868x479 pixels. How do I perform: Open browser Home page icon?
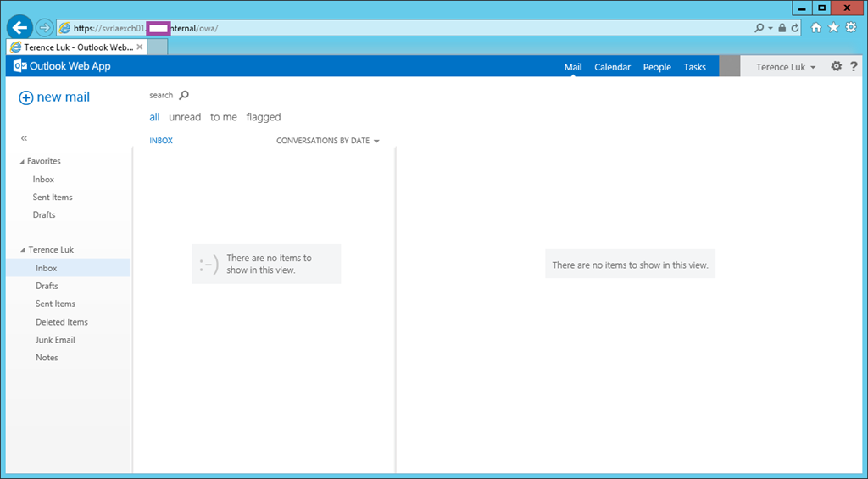(x=816, y=28)
